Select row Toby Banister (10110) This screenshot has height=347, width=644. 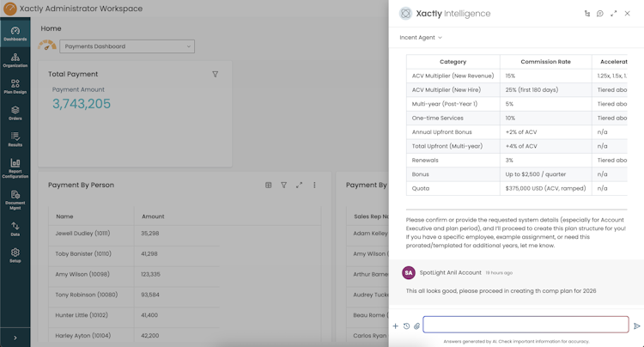(134, 253)
